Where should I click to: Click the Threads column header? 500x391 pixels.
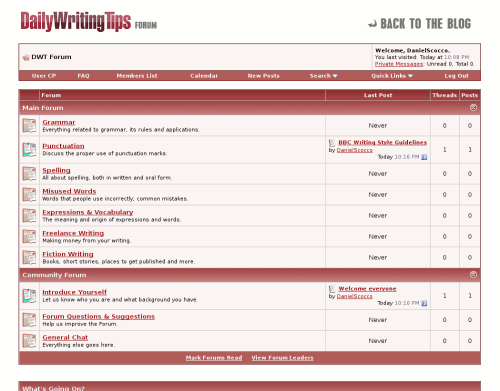pos(445,95)
